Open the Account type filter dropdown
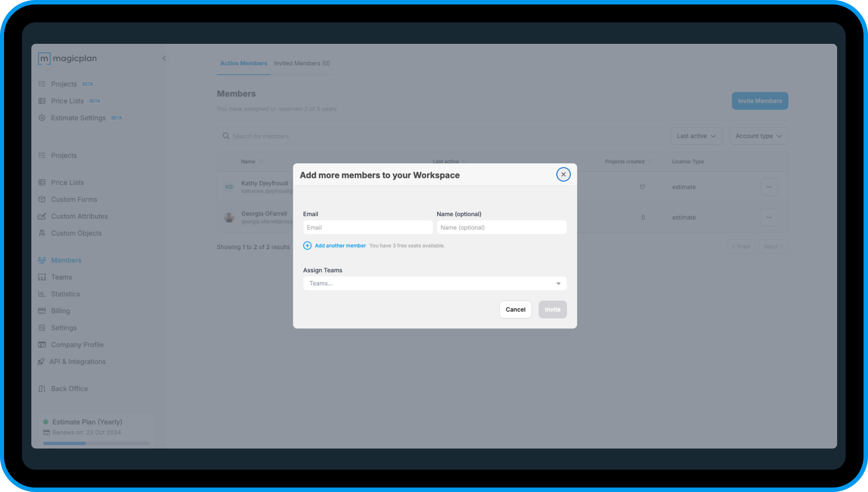868x492 pixels. coord(758,136)
